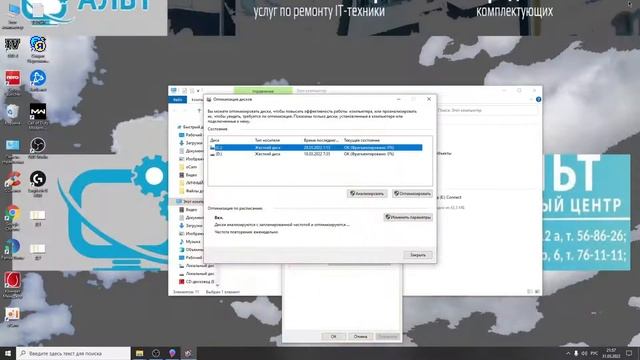The width and height of the screenshot is (640, 360).
Task: Open the Файл tab in Explorer
Action: point(178,100)
